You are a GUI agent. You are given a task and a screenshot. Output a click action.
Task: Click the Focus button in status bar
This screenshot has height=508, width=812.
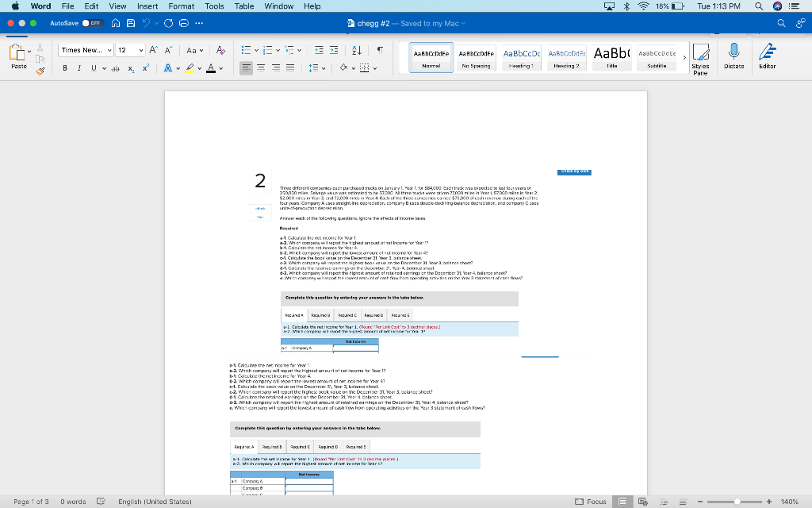point(591,502)
